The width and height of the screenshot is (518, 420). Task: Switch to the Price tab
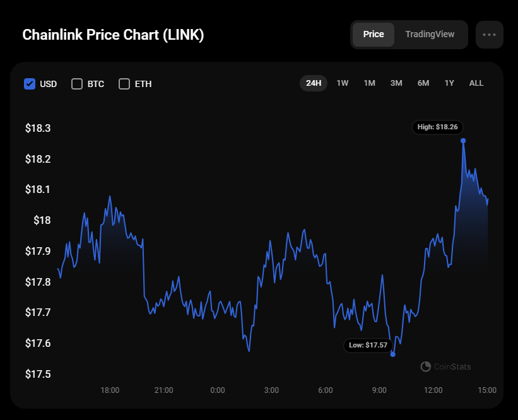click(x=374, y=35)
